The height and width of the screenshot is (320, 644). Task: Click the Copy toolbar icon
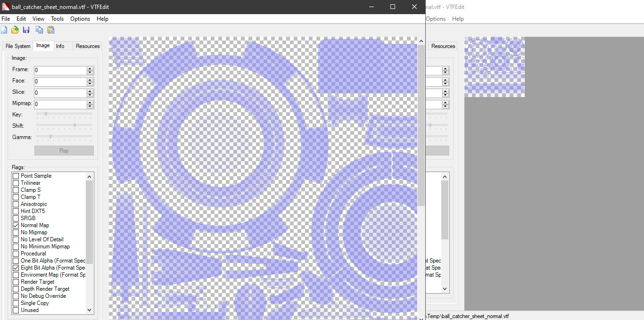coord(40,30)
